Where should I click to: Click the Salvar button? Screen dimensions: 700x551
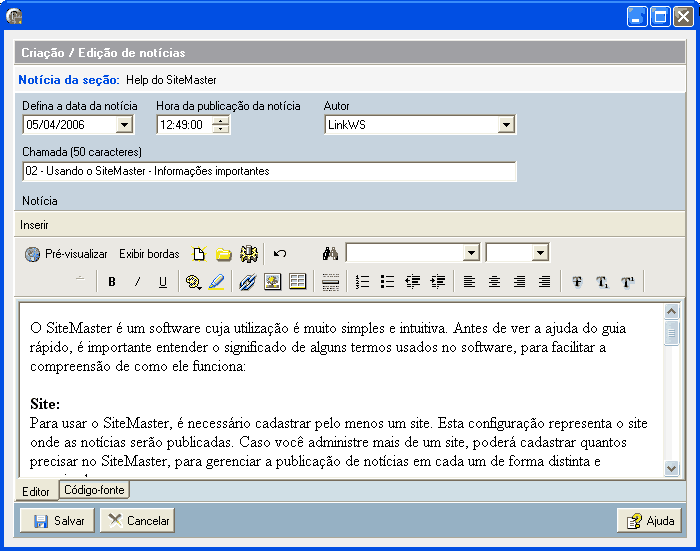[x=58, y=521]
